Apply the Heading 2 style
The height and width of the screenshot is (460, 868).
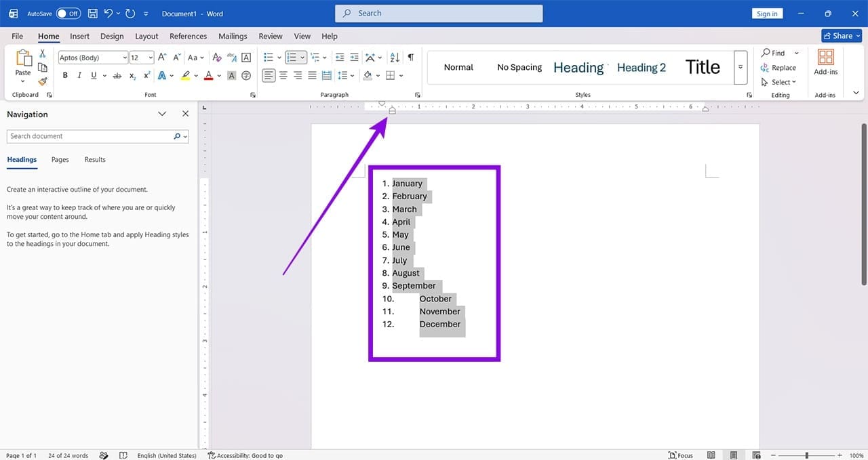pyautogui.click(x=642, y=67)
